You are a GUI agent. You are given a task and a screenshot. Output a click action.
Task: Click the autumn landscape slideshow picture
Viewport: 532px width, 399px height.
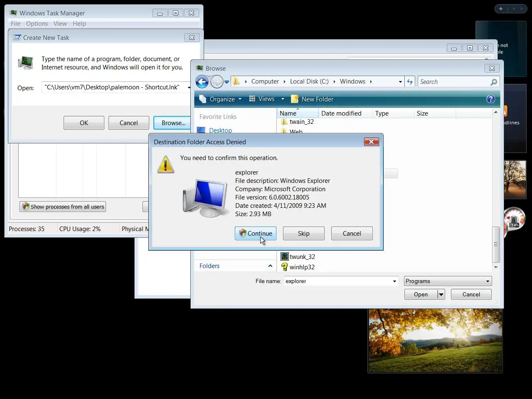(x=435, y=341)
